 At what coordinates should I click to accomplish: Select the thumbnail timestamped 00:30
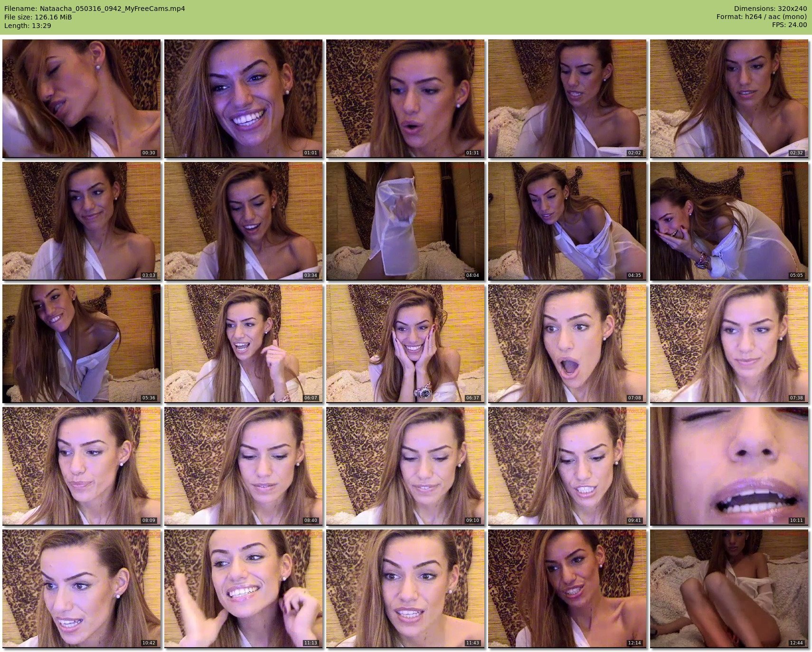pyautogui.click(x=81, y=98)
